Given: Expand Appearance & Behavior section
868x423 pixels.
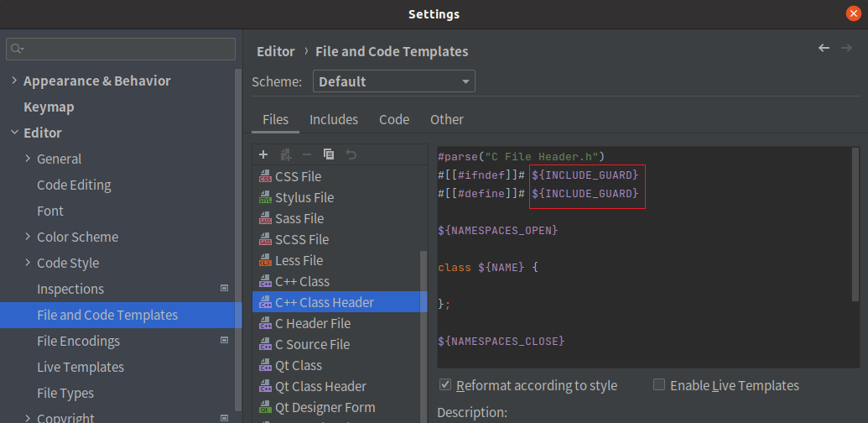Looking at the screenshot, I should 14,81.
